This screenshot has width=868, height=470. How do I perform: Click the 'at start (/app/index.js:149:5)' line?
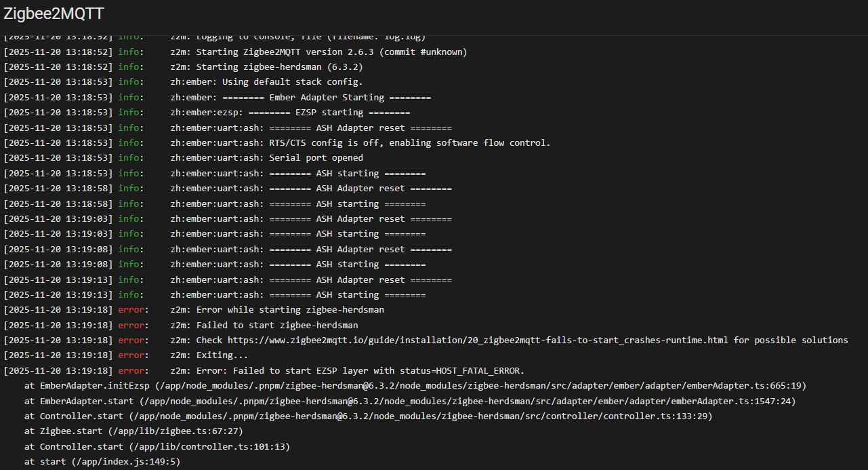[102, 462]
